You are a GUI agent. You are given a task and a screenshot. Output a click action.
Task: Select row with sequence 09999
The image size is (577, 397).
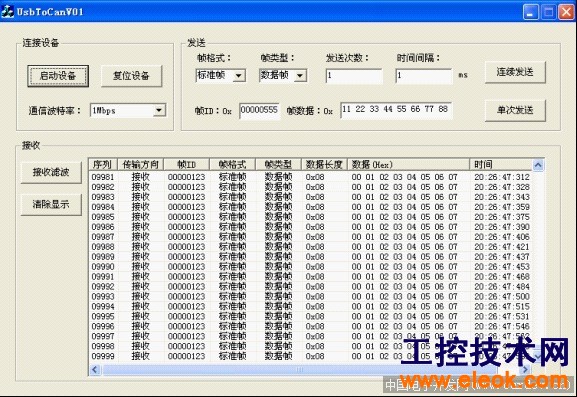[x=311, y=356]
